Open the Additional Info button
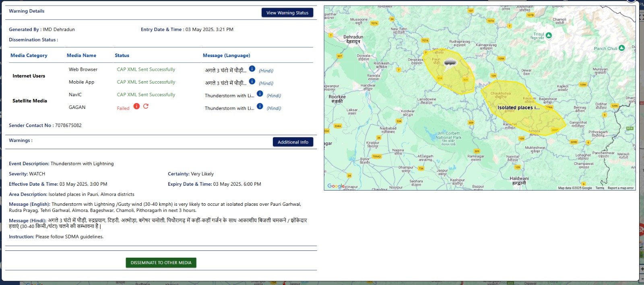Viewport: 644px width, 285px height. tap(293, 142)
